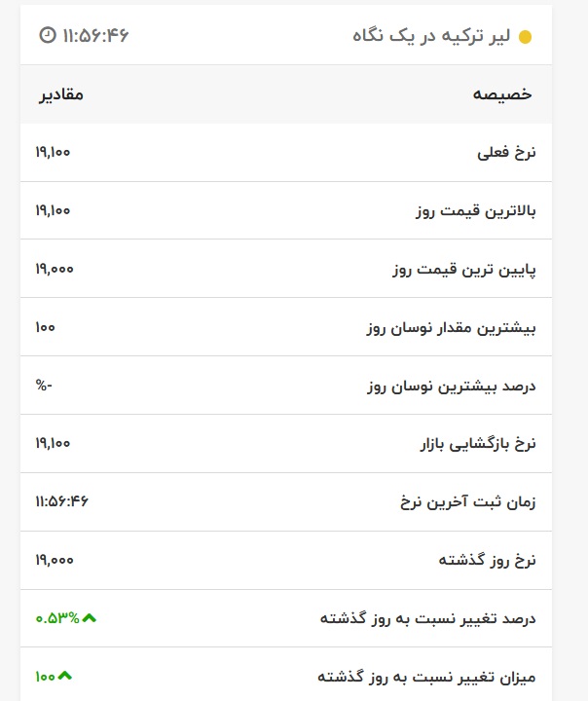Click the yellow dot beside the Turkish Lira title

pyautogui.click(x=526, y=38)
